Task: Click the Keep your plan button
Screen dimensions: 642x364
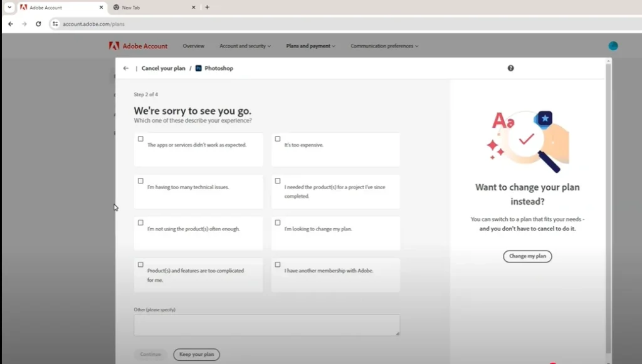Action: tap(196, 354)
